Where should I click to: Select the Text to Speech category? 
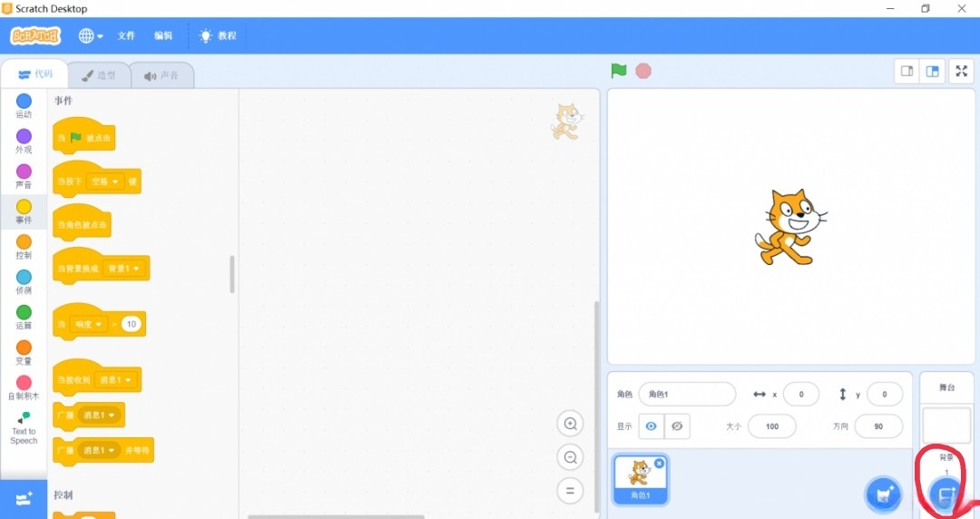(24, 427)
